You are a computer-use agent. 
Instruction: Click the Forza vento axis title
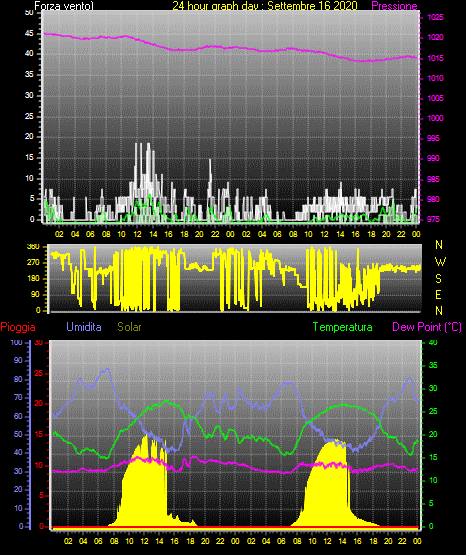(x=64, y=6)
